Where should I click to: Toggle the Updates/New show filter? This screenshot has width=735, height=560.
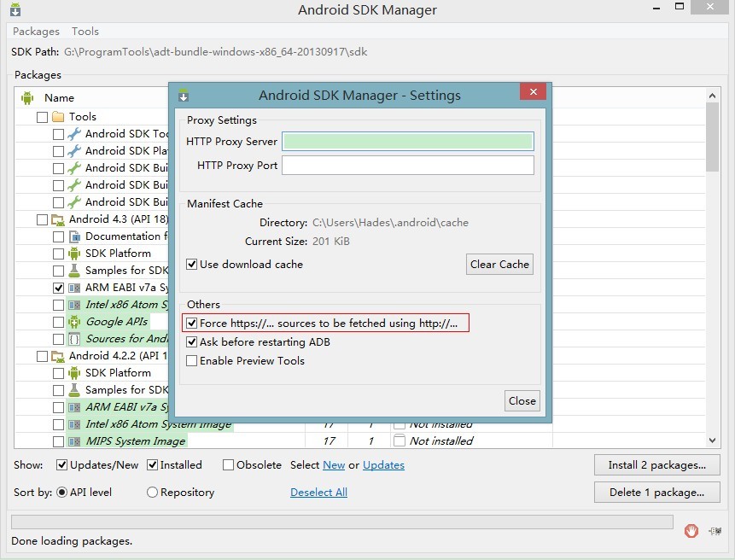point(61,465)
